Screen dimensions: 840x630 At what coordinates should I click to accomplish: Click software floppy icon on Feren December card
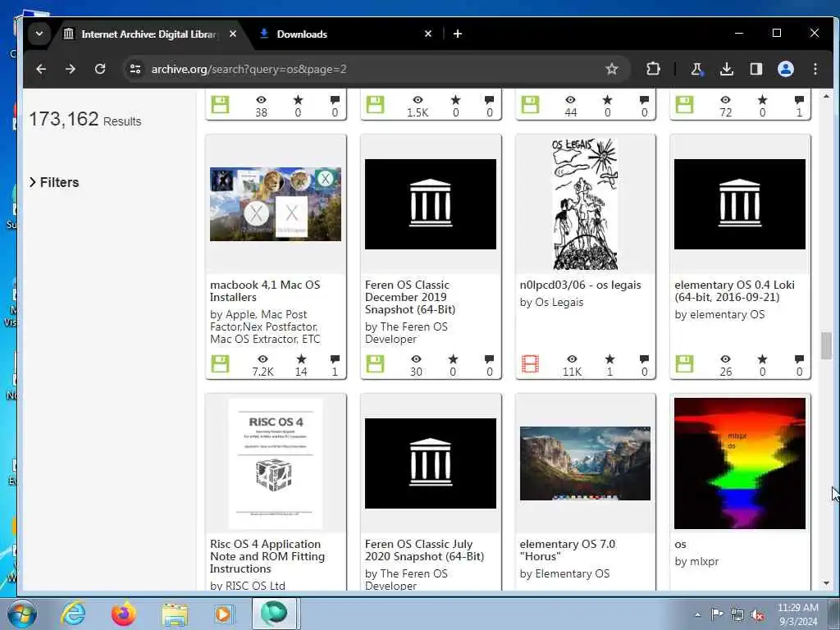(x=375, y=363)
